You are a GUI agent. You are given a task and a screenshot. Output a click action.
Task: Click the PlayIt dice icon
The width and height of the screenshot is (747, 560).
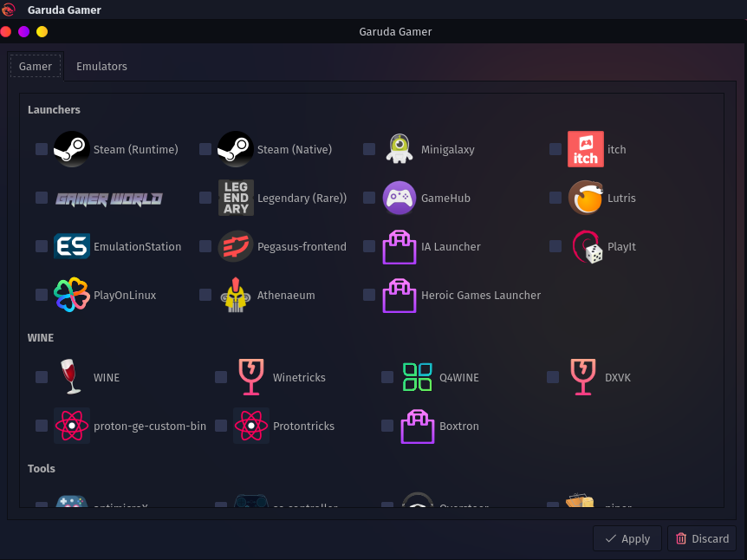tap(588, 247)
